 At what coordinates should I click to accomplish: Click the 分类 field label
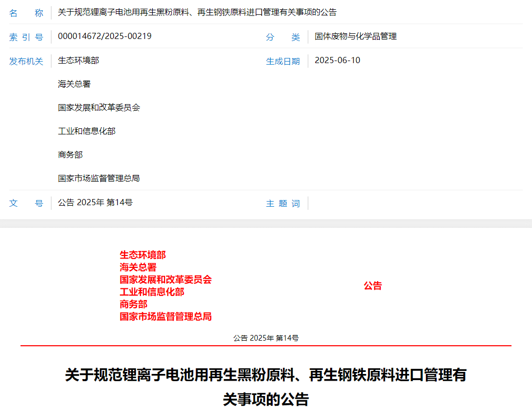click(283, 37)
